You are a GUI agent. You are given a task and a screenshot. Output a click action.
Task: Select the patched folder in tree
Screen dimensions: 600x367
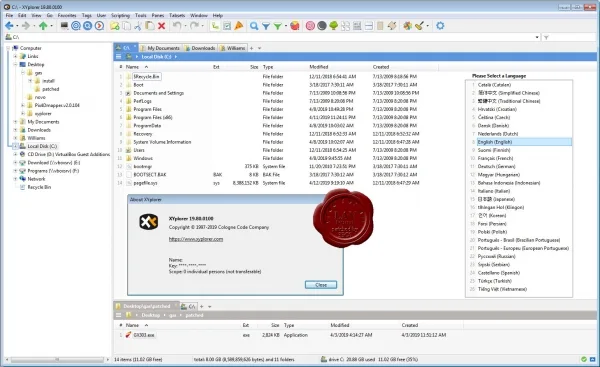tap(51, 89)
